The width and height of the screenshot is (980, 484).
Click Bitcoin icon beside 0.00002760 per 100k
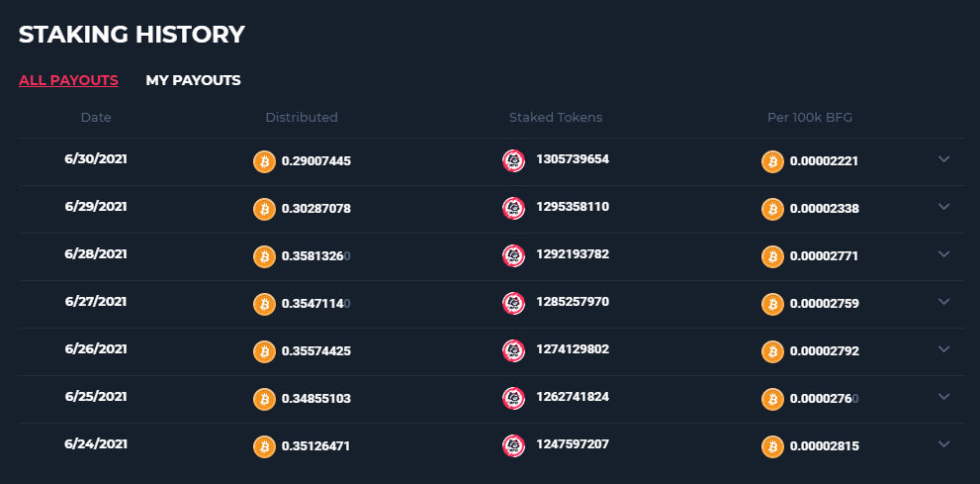point(772,399)
